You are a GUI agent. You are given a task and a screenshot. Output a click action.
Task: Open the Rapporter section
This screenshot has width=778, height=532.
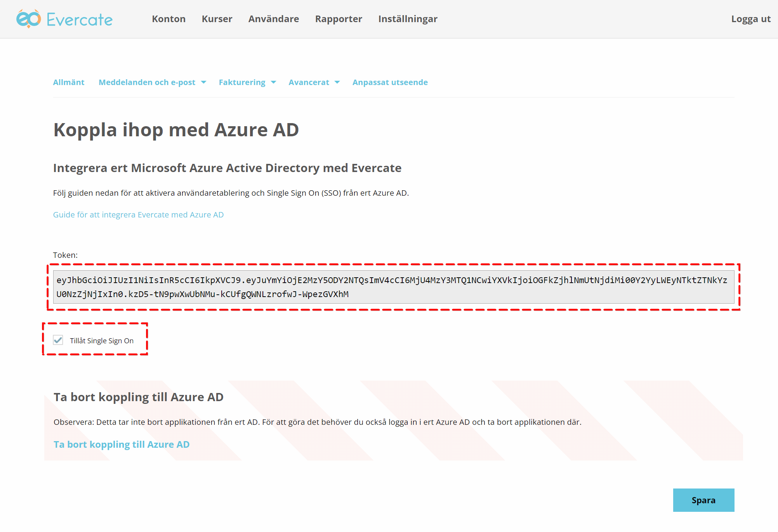(x=338, y=19)
